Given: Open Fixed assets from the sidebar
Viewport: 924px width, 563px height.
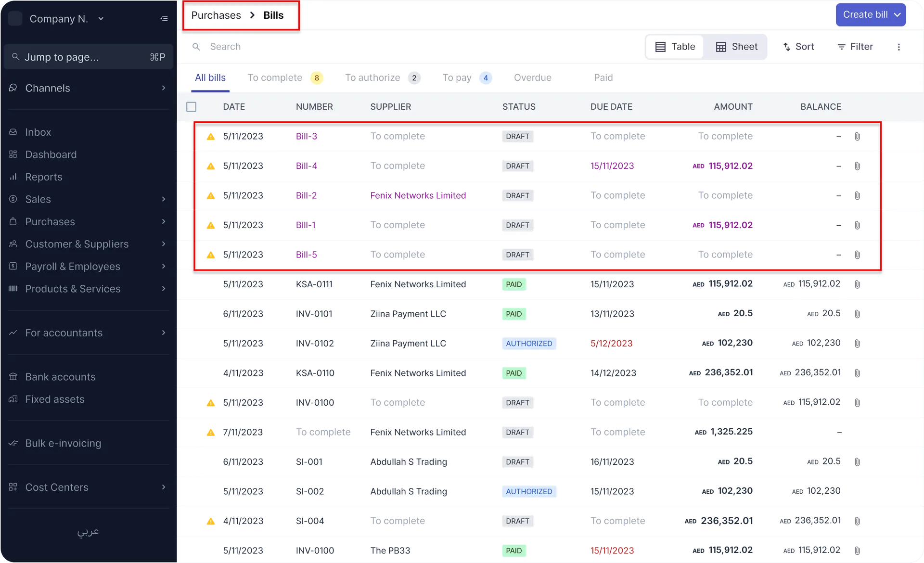Looking at the screenshot, I should tap(54, 399).
